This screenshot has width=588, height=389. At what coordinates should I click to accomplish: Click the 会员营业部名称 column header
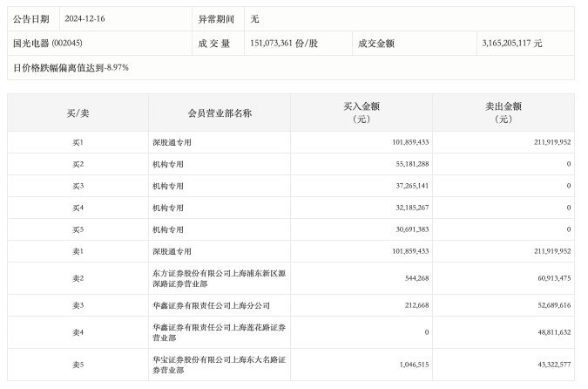pos(220,113)
